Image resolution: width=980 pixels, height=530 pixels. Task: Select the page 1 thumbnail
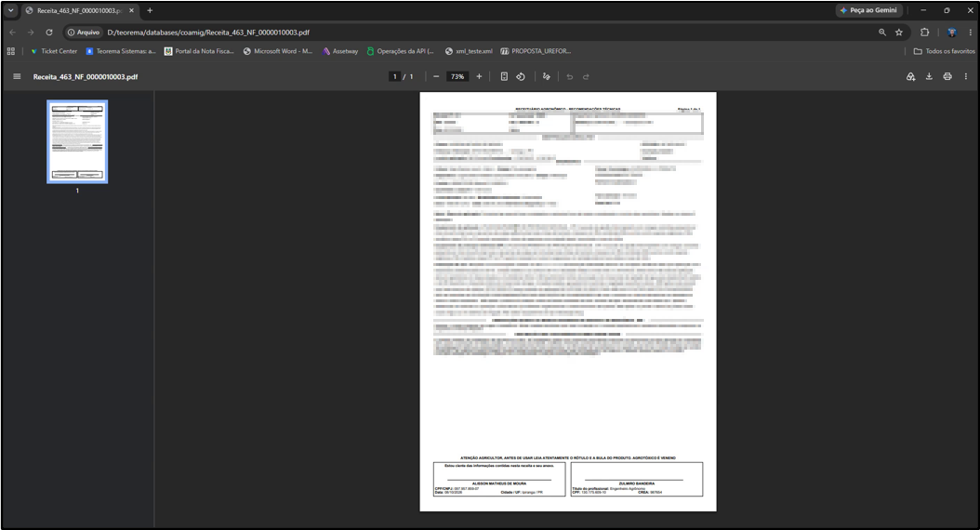pyautogui.click(x=77, y=142)
